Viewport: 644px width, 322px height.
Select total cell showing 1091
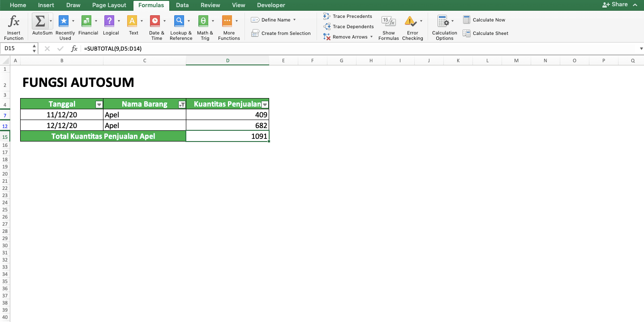tap(228, 136)
